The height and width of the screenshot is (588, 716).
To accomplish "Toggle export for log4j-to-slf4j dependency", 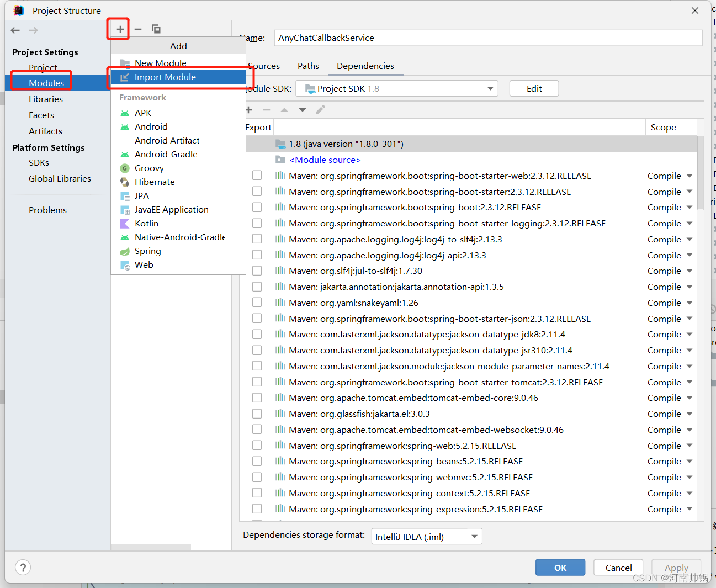I will [x=257, y=239].
